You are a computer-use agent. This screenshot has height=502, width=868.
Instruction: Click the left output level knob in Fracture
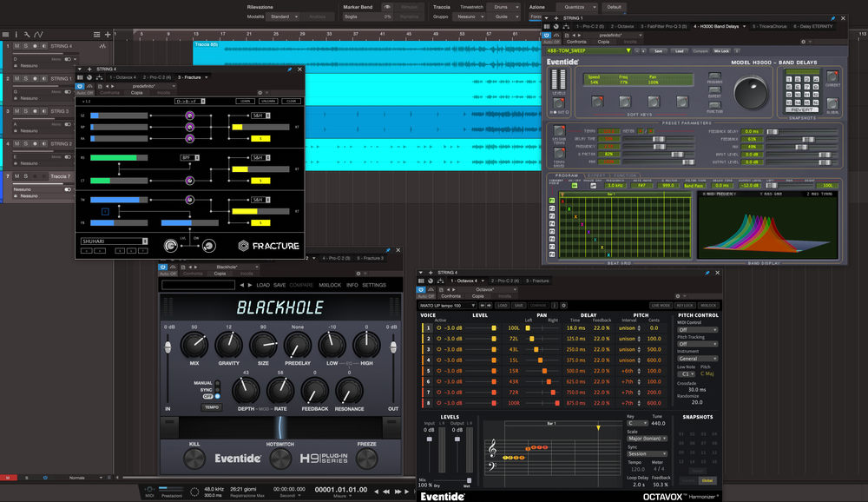click(x=170, y=246)
